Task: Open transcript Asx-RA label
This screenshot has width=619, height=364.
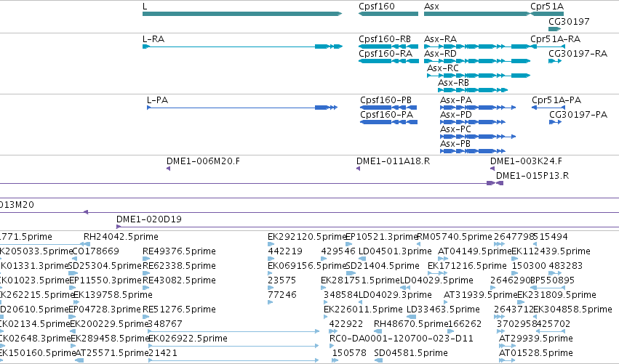Action: 440,39
